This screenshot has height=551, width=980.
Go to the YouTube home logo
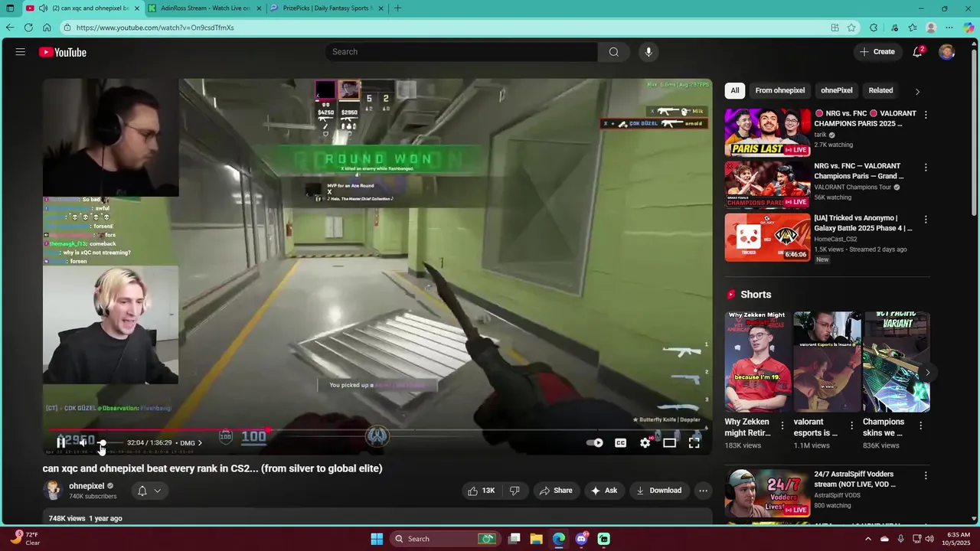point(63,52)
